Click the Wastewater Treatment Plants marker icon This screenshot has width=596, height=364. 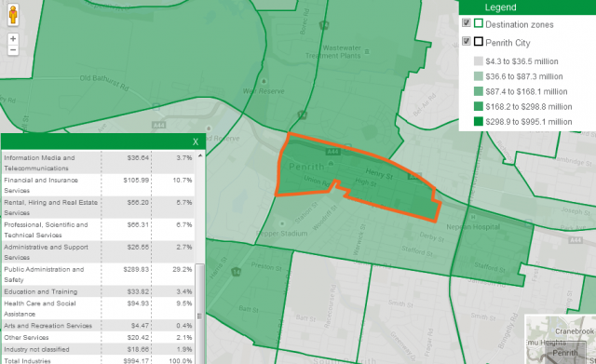pyautogui.click(x=367, y=51)
